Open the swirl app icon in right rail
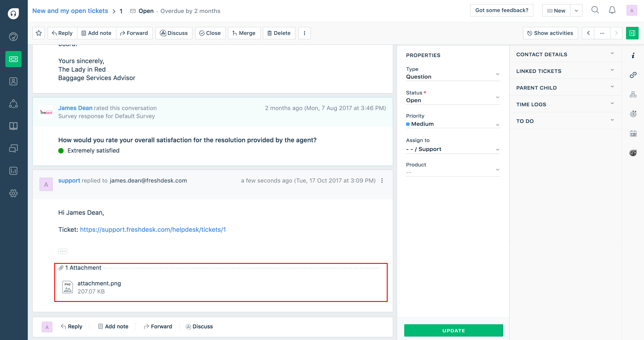Screen dimensions: 644x340 click(633, 153)
